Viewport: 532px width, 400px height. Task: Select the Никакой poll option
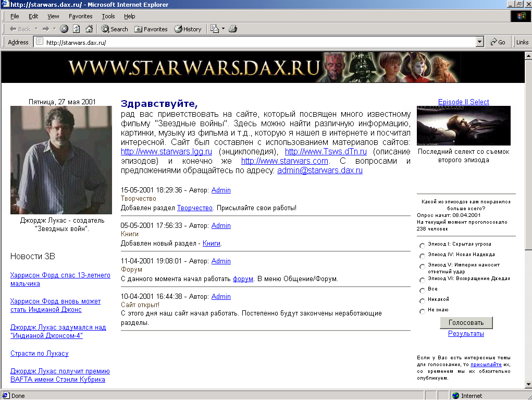pyautogui.click(x=422, y=301)
